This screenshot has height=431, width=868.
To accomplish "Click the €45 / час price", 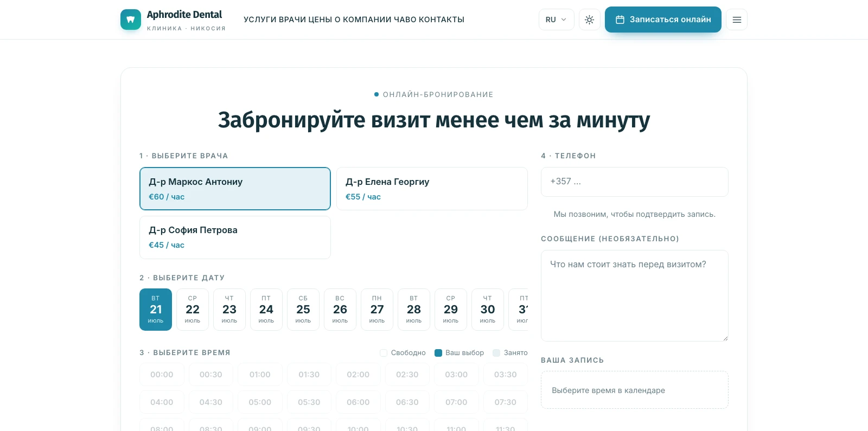I will [167, 245].
